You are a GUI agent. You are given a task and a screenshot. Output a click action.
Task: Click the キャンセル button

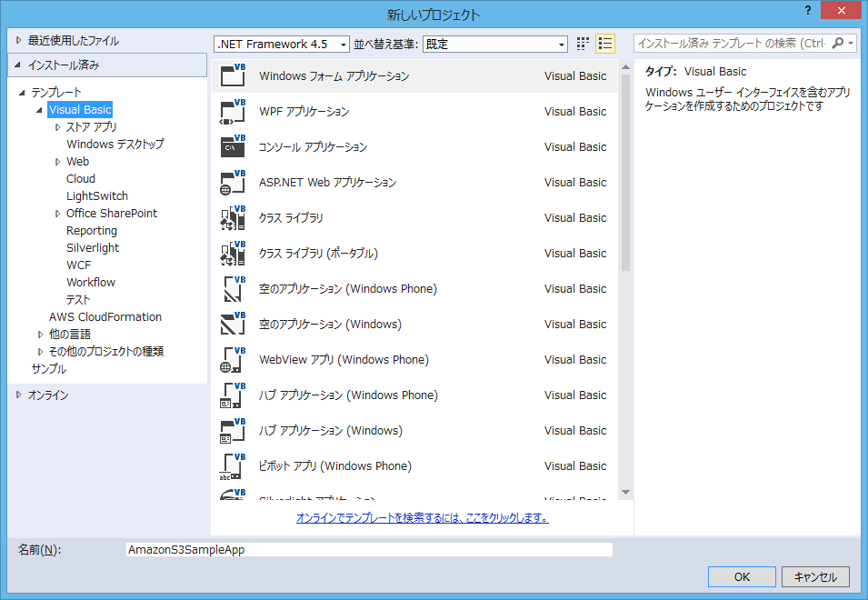[x=815, y=576]
